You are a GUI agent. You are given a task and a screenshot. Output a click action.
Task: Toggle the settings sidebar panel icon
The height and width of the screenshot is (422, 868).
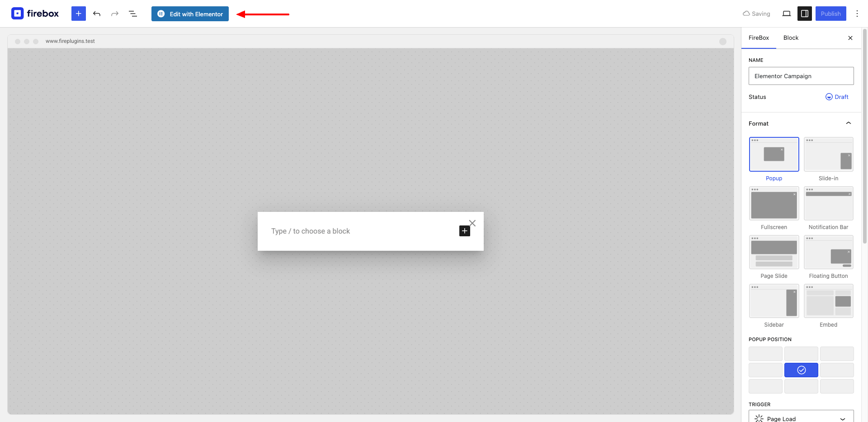805,14
